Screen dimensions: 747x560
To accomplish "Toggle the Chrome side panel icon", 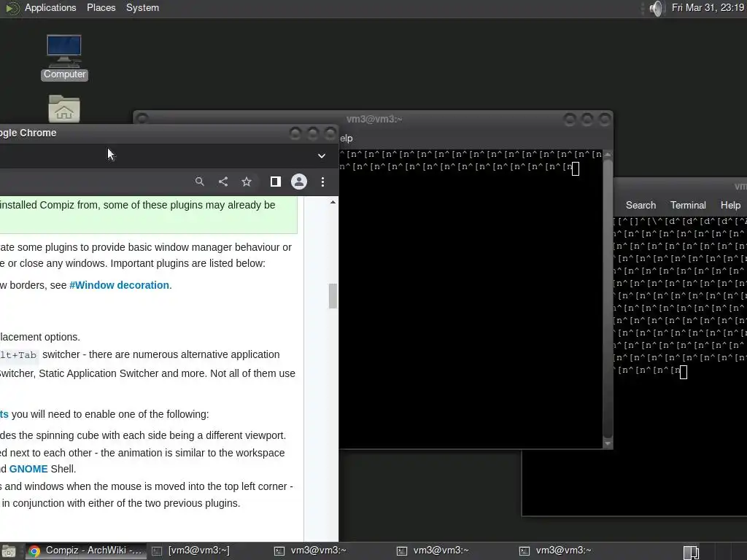I will 275,182.
